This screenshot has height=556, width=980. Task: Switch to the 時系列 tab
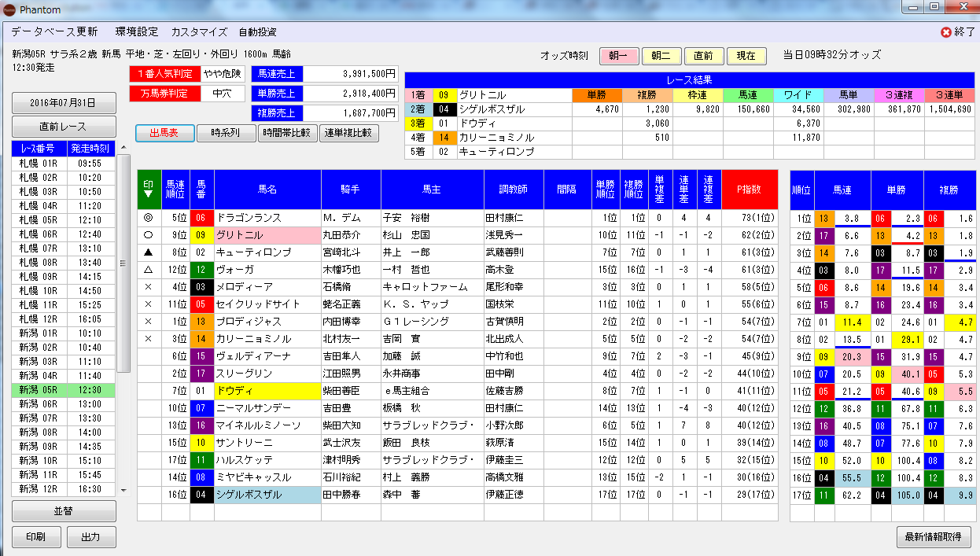(225, 133)
